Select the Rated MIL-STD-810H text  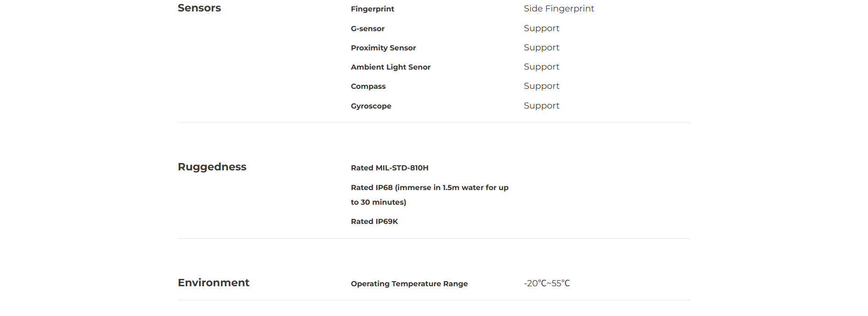pos(389,168)
